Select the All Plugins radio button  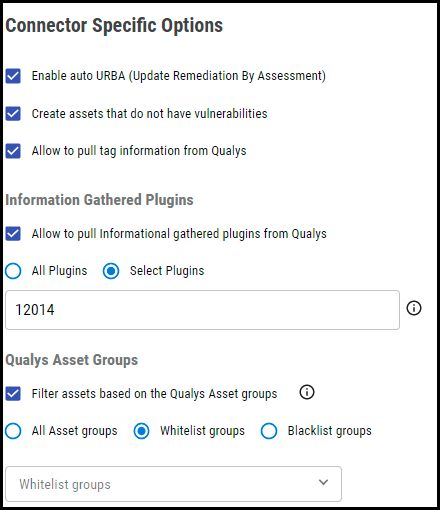click(x=13, y=271)
